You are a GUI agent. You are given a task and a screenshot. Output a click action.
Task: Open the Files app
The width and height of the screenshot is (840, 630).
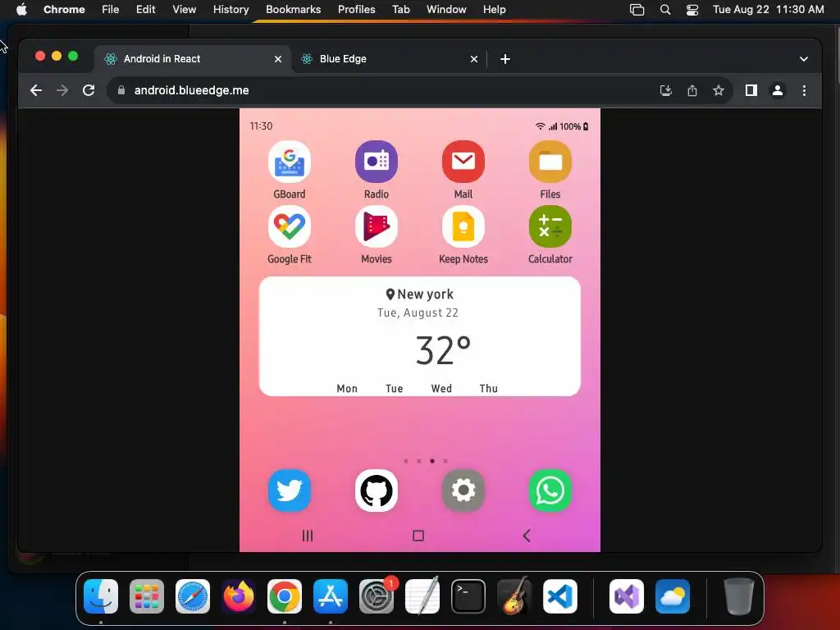[550, 162]
